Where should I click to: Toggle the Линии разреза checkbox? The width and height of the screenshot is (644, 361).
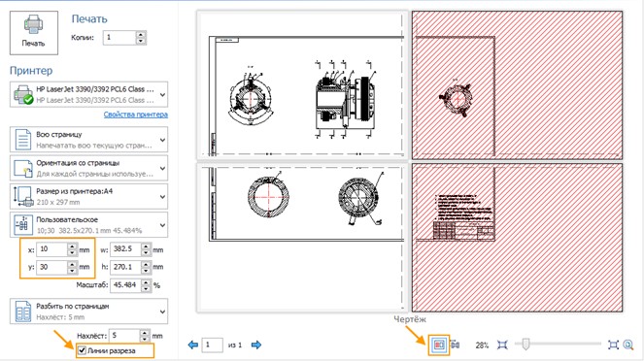point(83,350)
